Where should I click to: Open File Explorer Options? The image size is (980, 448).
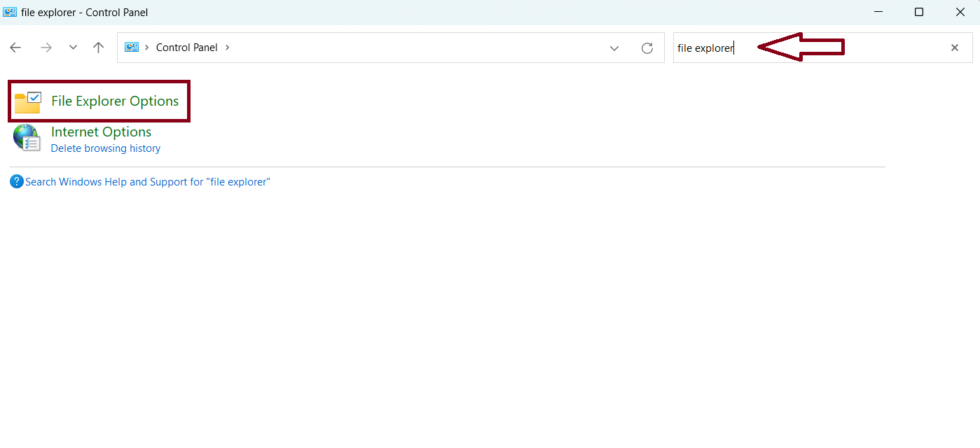click(x=115, y=101)
